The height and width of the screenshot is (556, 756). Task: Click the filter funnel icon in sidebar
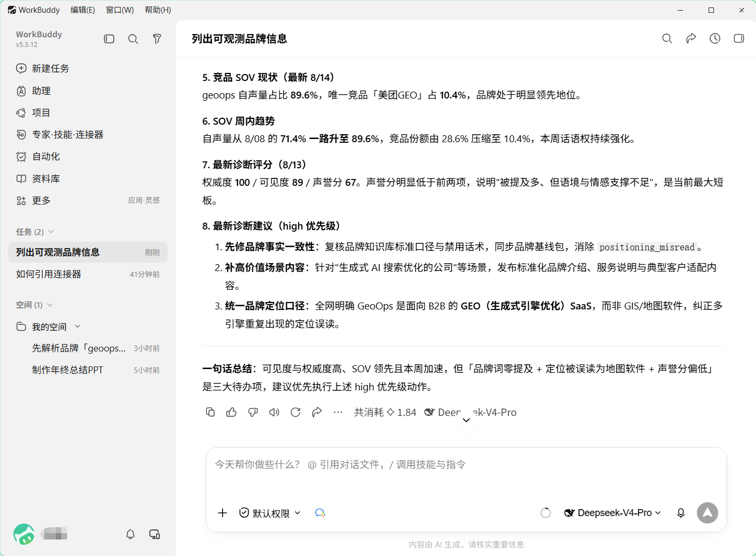pos(157,39)
